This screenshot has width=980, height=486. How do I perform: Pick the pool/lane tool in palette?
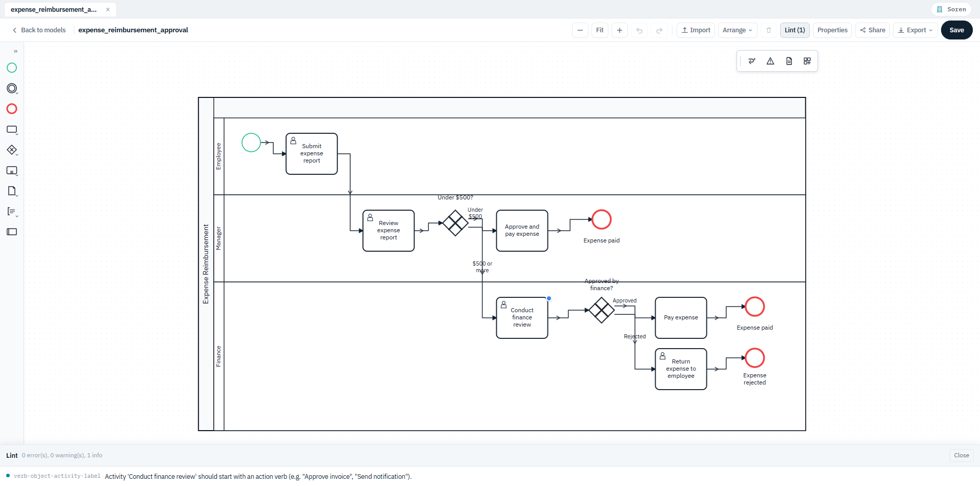click(12, 232)
